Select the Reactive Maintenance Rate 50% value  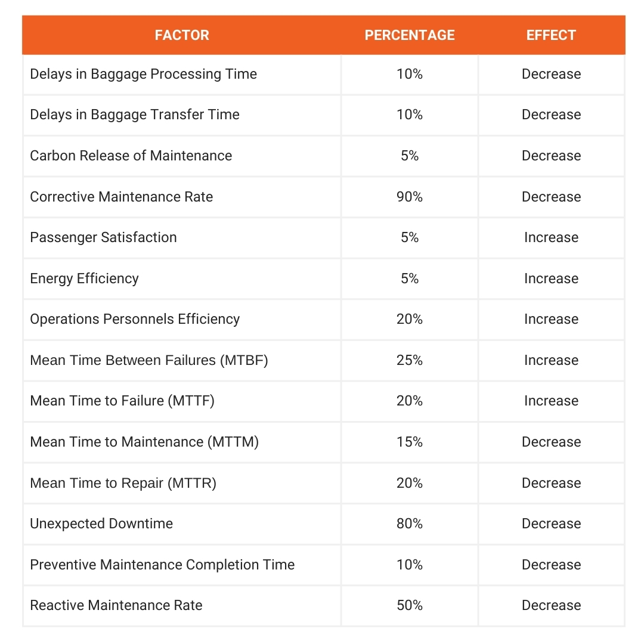click(410, 605)
